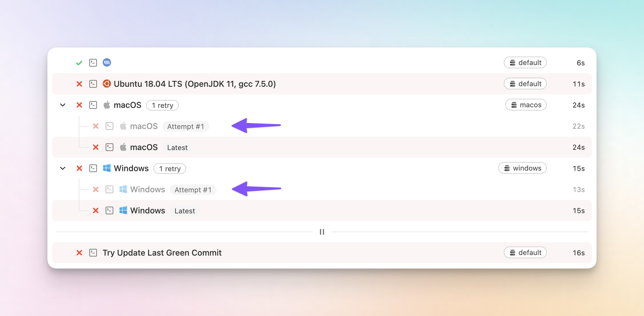This screenshot has width=644, height=316.
Task: Click the 11s duration on the Ubuntu row
Action: 579,84
